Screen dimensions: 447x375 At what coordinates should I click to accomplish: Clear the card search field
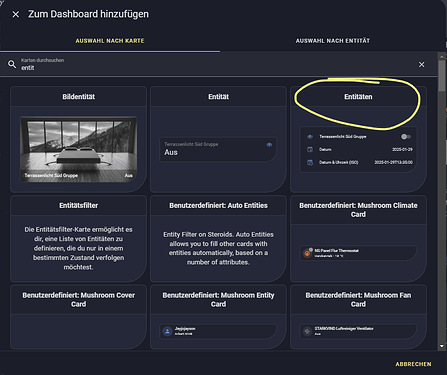tap(422, 64)
